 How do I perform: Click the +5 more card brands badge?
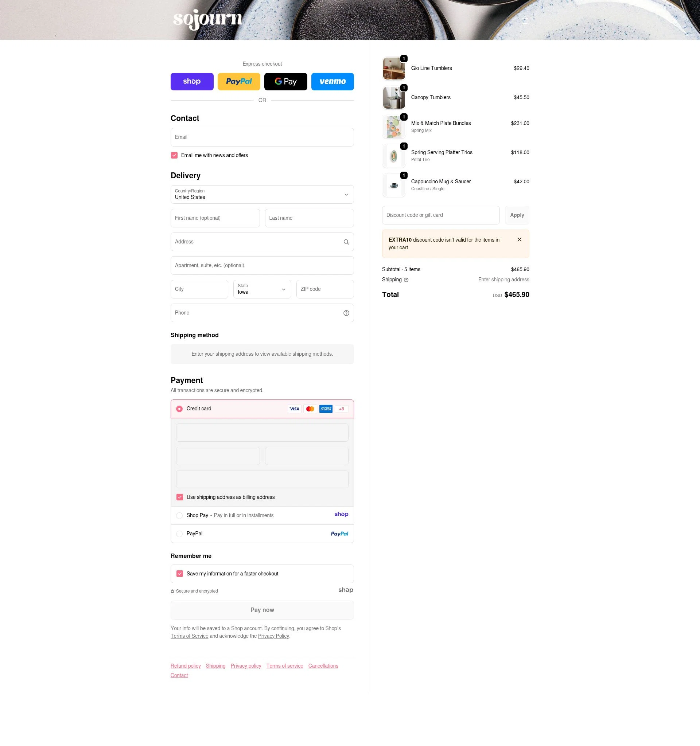tap(341, 409)
